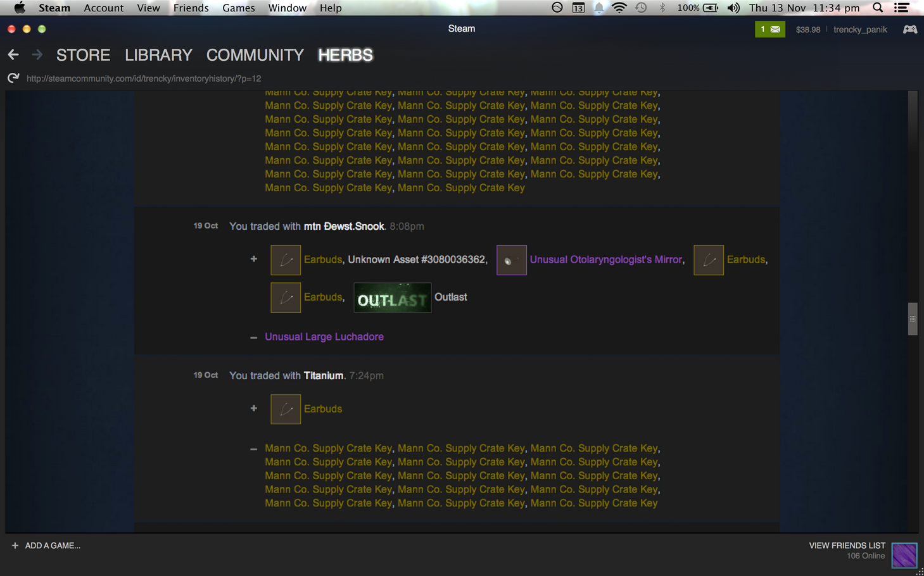Click the page scrollbar handle
Screen dimensions: 924x576
(912, 319)
